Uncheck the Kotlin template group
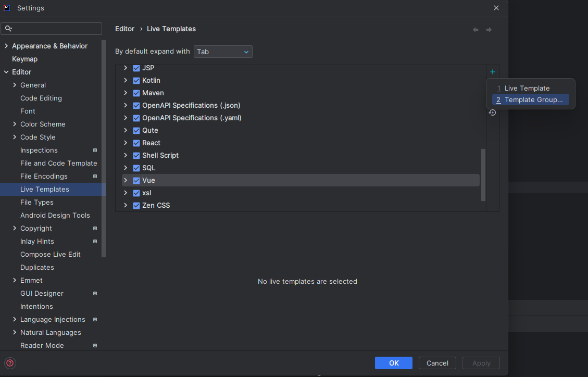 point(136,80)
